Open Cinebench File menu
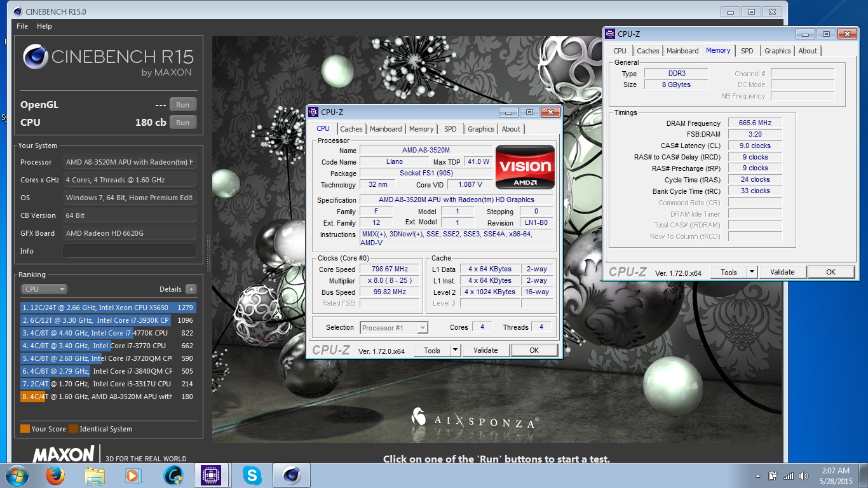 point(22,26)
